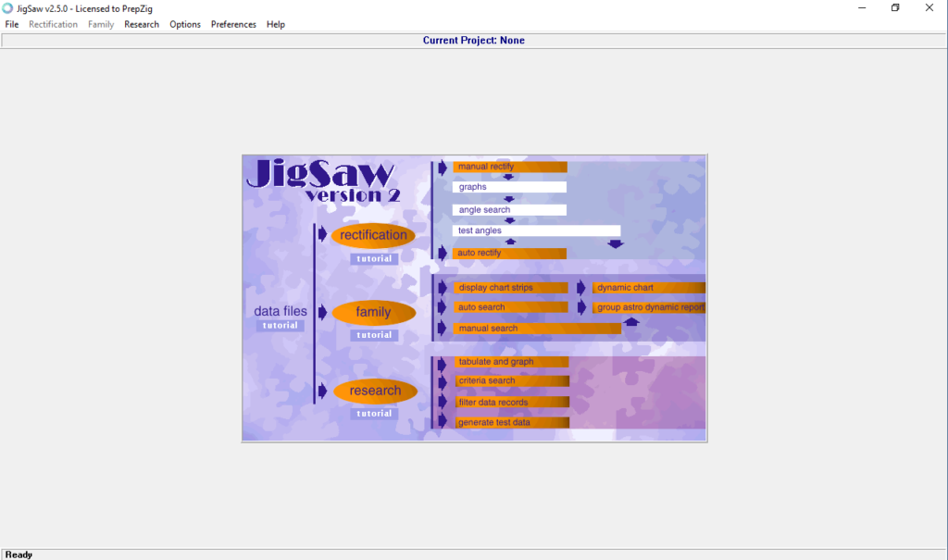This screenshot has width=948, height=560.
Task: Click up arrow below group astro report
Action: pos(631,322)
